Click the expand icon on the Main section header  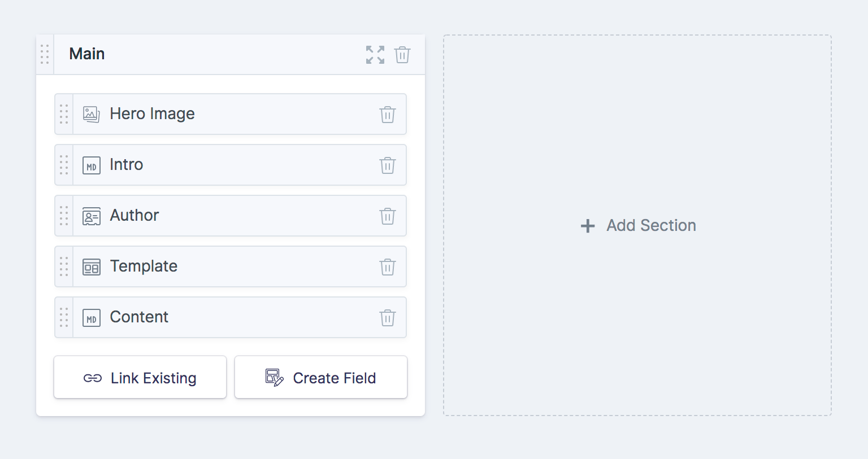coord(375,54)
